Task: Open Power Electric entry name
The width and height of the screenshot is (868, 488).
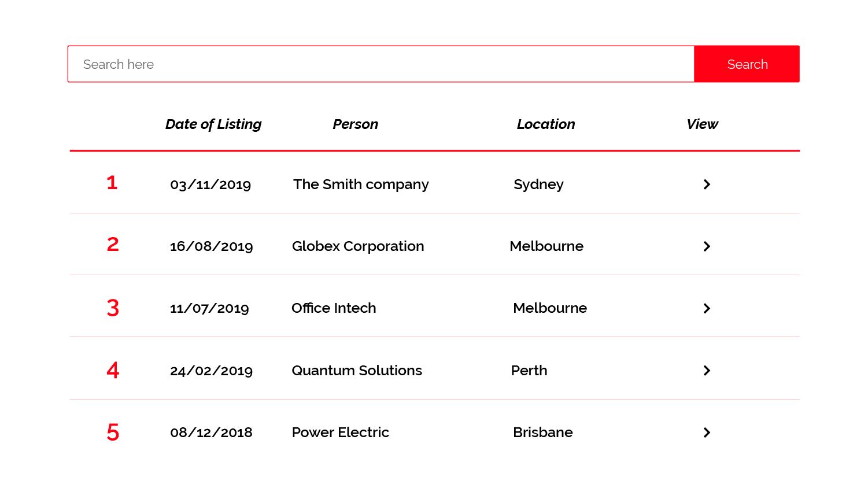Action: point(341,432)
